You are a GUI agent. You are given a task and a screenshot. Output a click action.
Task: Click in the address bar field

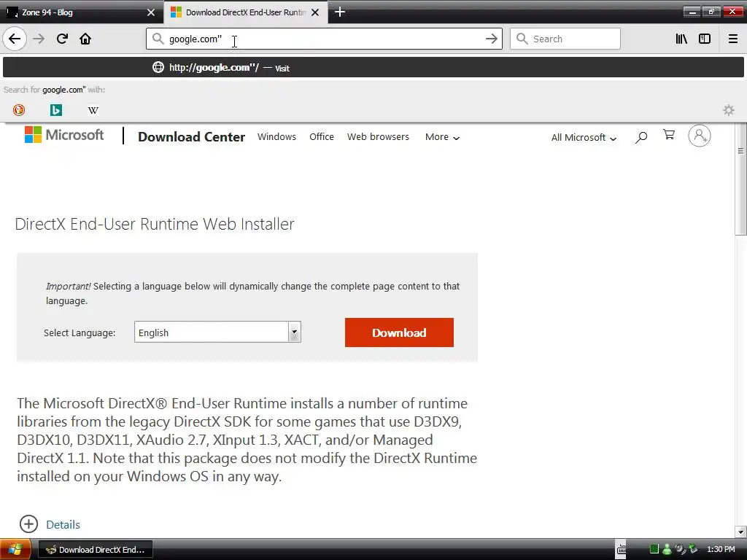click(x=324, y=39)
